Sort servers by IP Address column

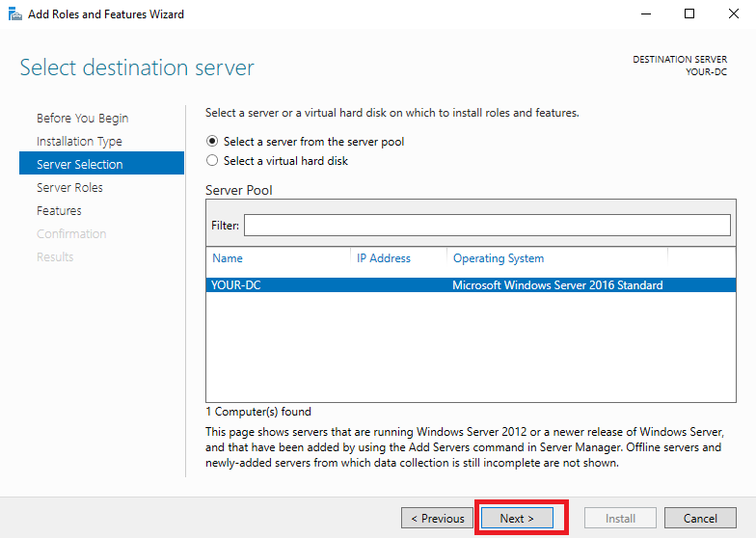(398, 258)
